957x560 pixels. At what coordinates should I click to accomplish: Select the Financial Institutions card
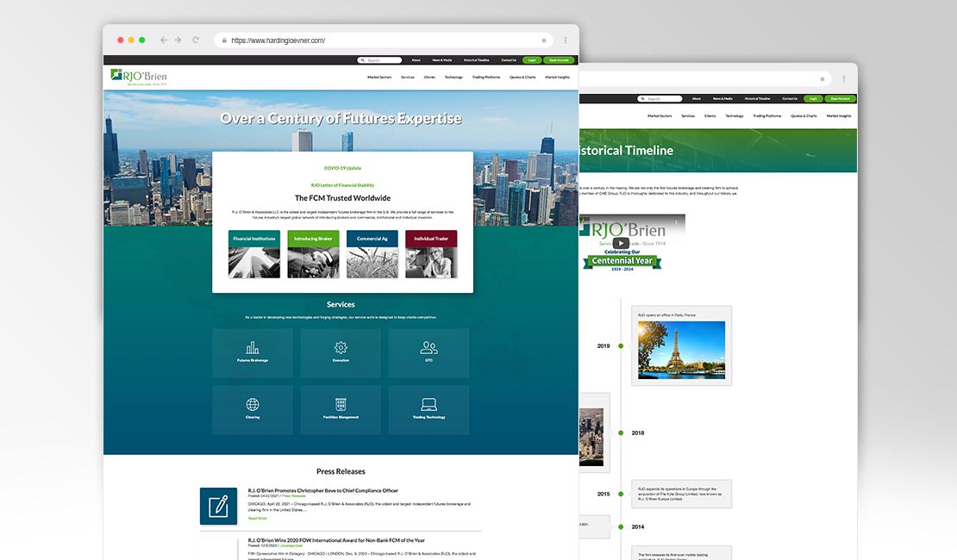point(253,254)
